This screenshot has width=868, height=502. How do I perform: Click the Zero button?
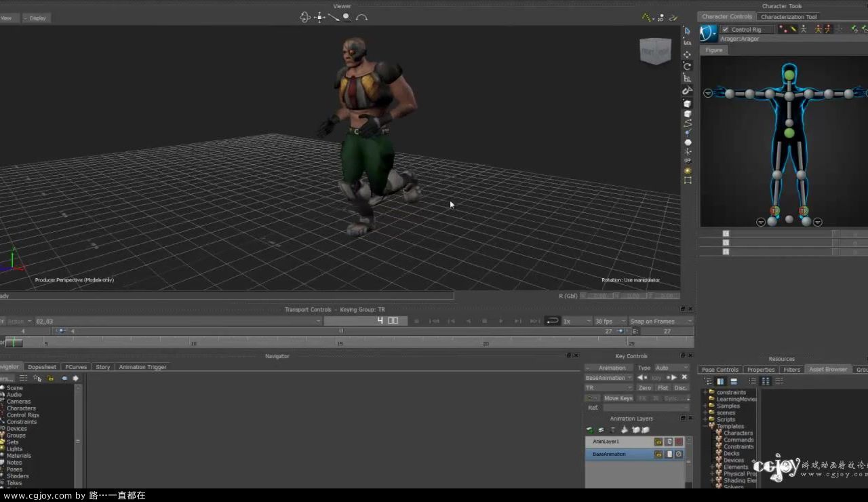click(644, 387)
